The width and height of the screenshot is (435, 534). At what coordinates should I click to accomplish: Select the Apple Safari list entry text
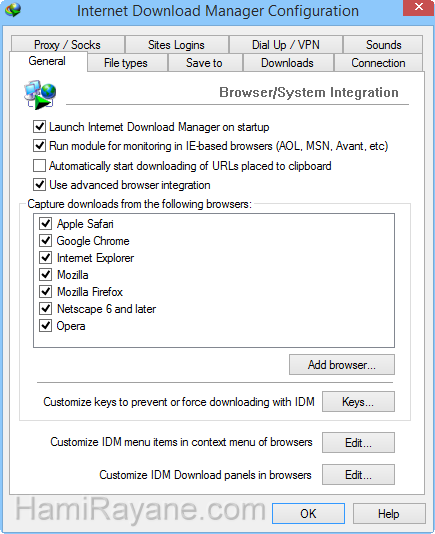click(85, 224)
